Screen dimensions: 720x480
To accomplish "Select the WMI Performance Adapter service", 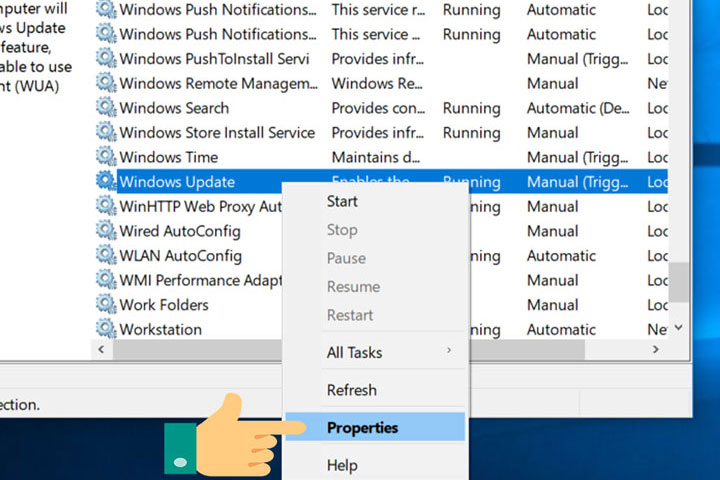I will pyautogui.click(x=201, y=280).
